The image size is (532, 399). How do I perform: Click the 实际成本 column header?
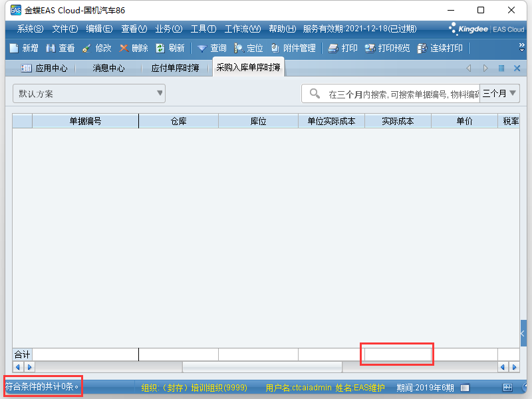coord(398,121)
